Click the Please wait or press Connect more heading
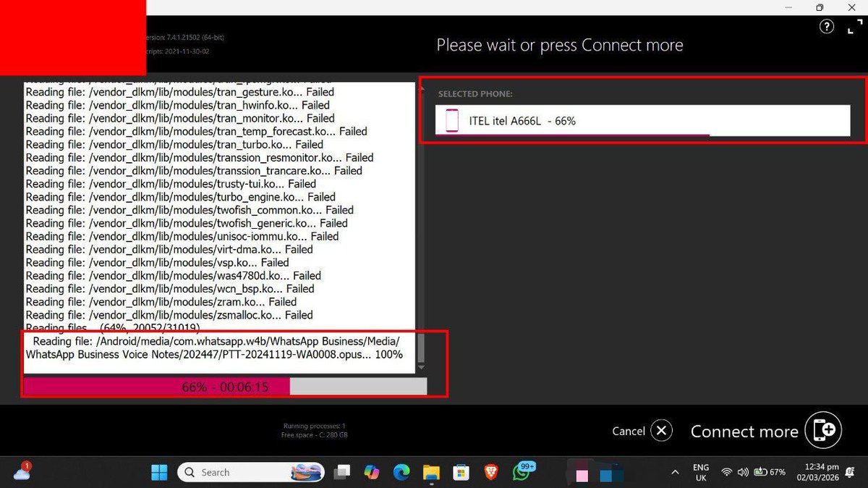 560,45
